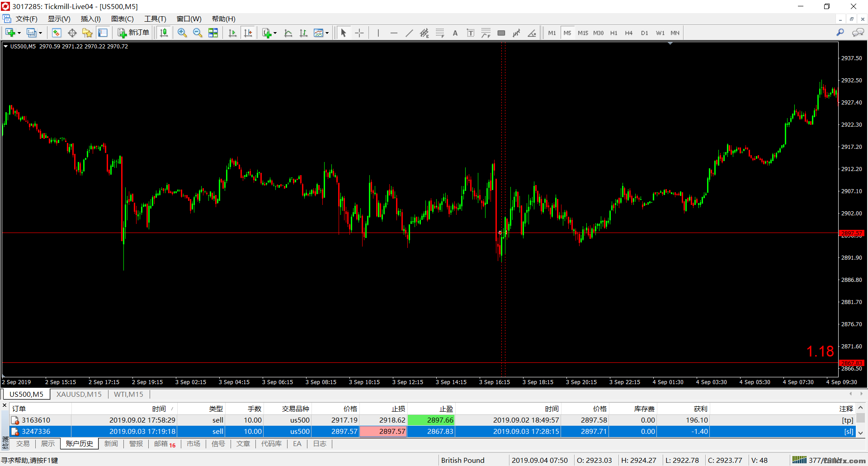868x466 pixels.
Task: Select the Fibonacci fan tool
Action: 486,33
